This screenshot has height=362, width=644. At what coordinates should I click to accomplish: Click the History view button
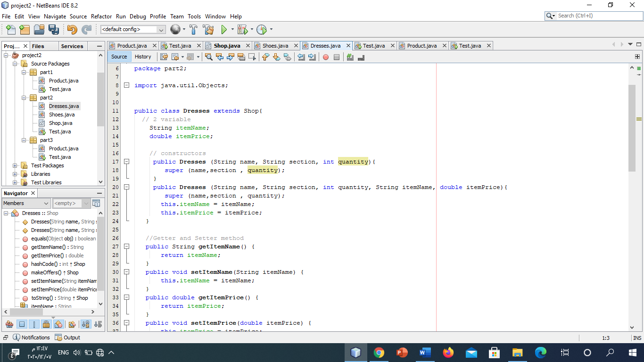coord(143,57)
